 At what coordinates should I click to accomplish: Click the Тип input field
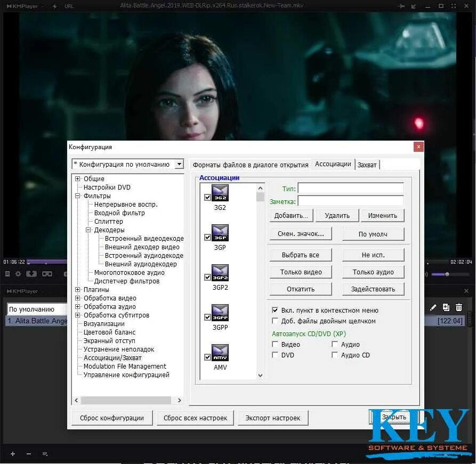click(351, 188)
